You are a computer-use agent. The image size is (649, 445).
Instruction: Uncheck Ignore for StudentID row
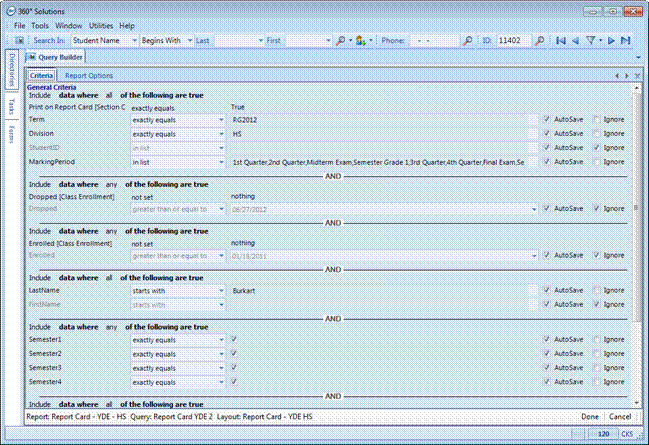point(596,148)
